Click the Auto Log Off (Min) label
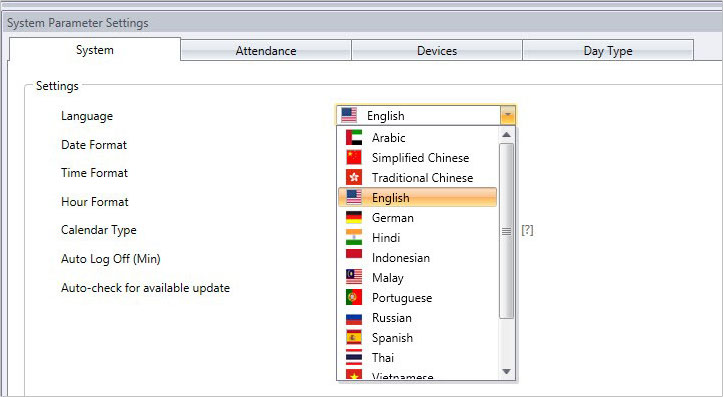Image resolution: width=723 pixels, height=397 pixels. pyautogui.click(x=111, y=259)
